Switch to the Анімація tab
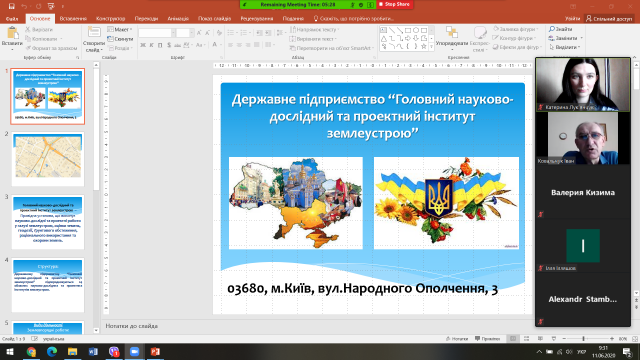Viewport: 640px width, 360px height. tap(178, 19)
